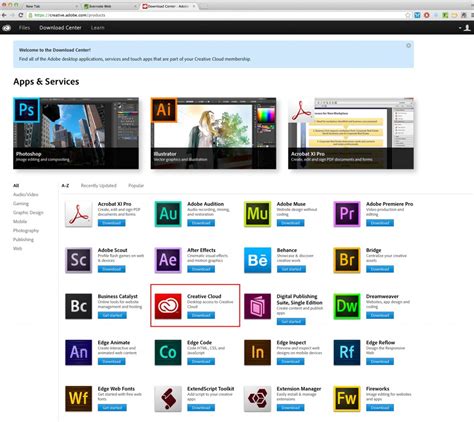Filter apps by Audio/Video category
This screenshot has width=474, height=422.
[26, 194]
